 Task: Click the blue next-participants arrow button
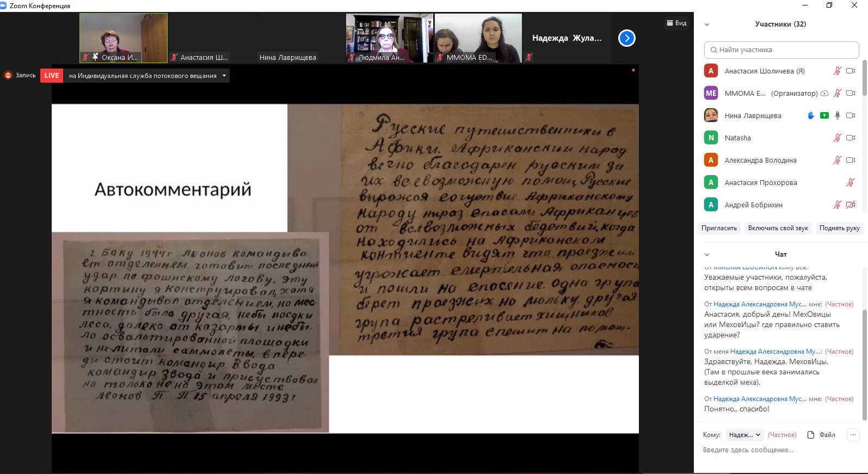(x=627, y=38)
